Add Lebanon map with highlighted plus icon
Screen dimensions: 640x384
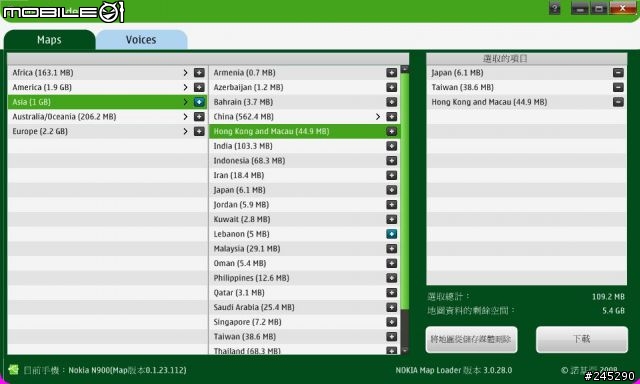391,234
